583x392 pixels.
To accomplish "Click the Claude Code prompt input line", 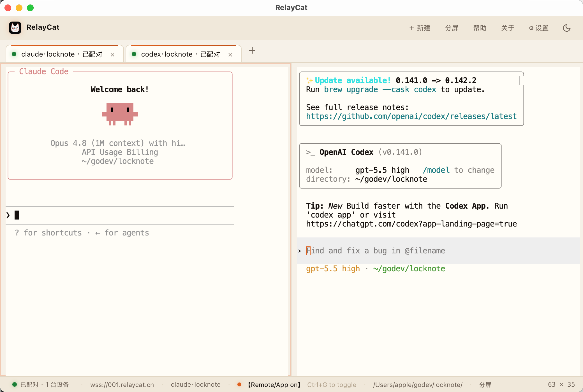I will 120,215.
